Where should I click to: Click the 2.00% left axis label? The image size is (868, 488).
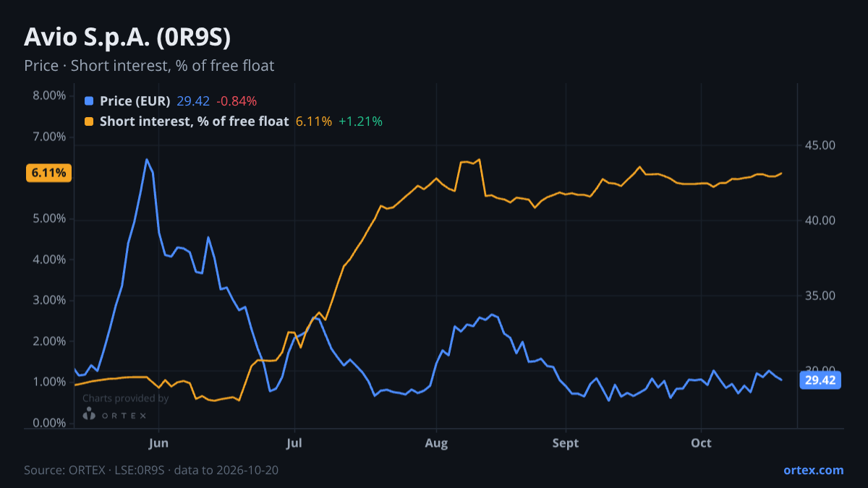[x=50, y=341]
